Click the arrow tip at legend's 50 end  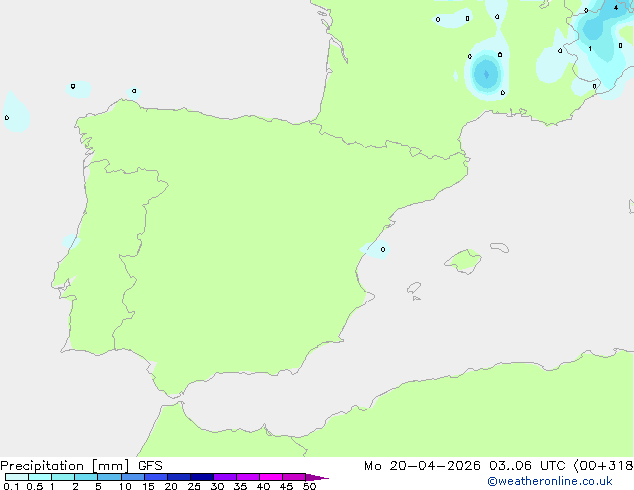(317, 477)
